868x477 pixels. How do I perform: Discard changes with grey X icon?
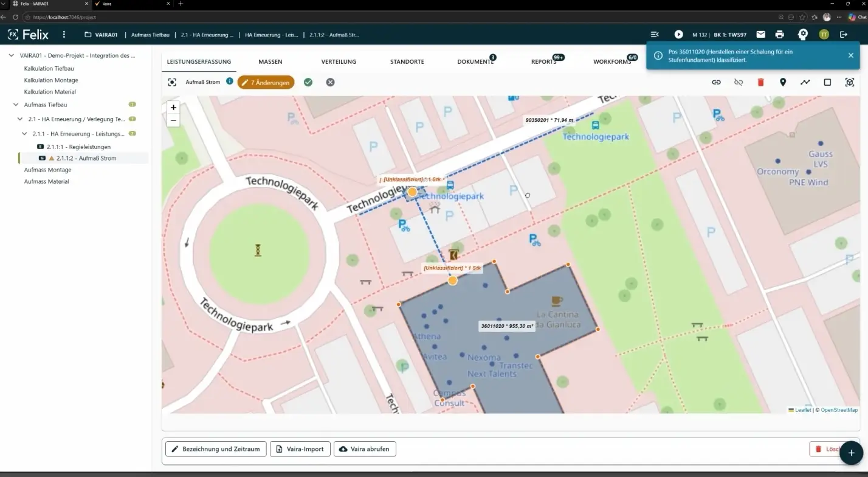(330, 82)
